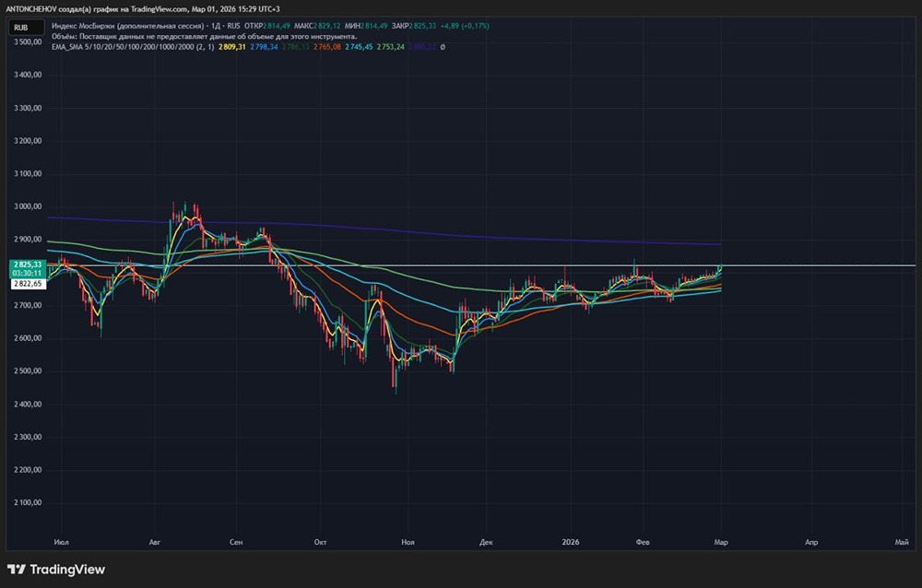922x588 pixels.
Task: Click the TradingView logo icon
Action: 18,569
